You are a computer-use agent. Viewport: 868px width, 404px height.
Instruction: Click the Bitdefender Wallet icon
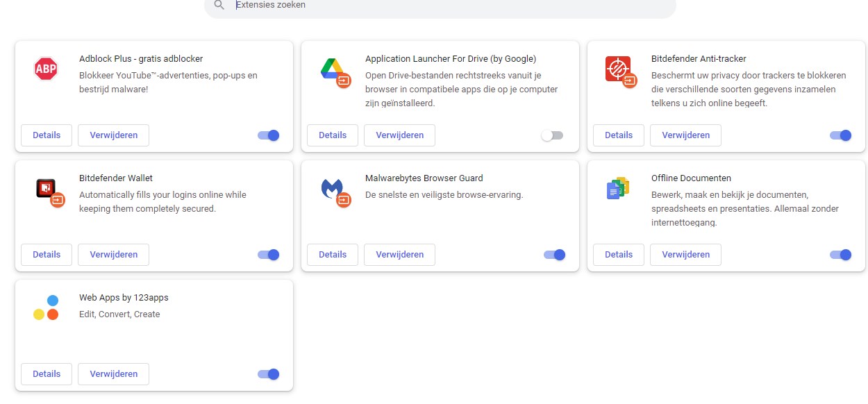47,188
